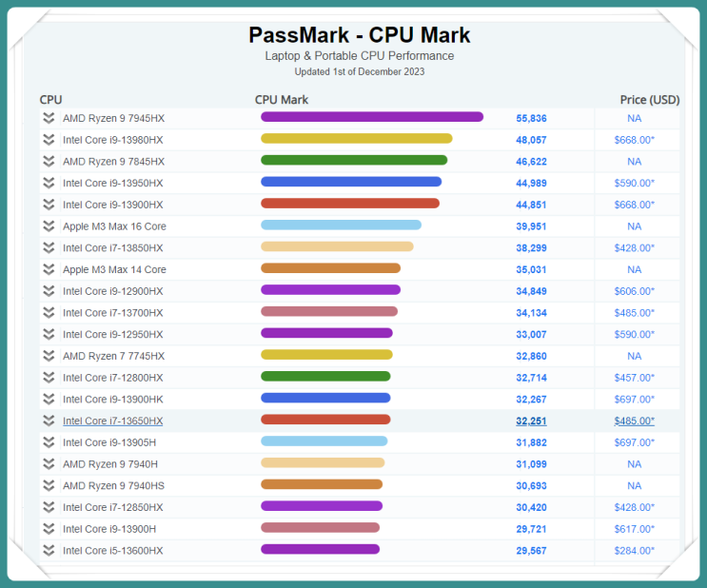Expand chevron for AMD Ryzen 9 7940HS
707x588 pixels.
pos(49,485)
